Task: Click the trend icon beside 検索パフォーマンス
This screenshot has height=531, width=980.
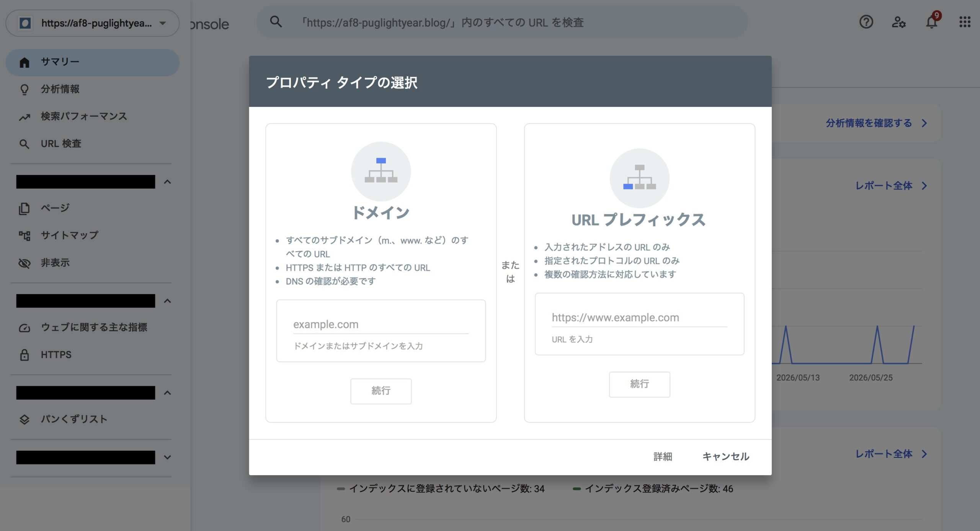Action: (24, 117)
